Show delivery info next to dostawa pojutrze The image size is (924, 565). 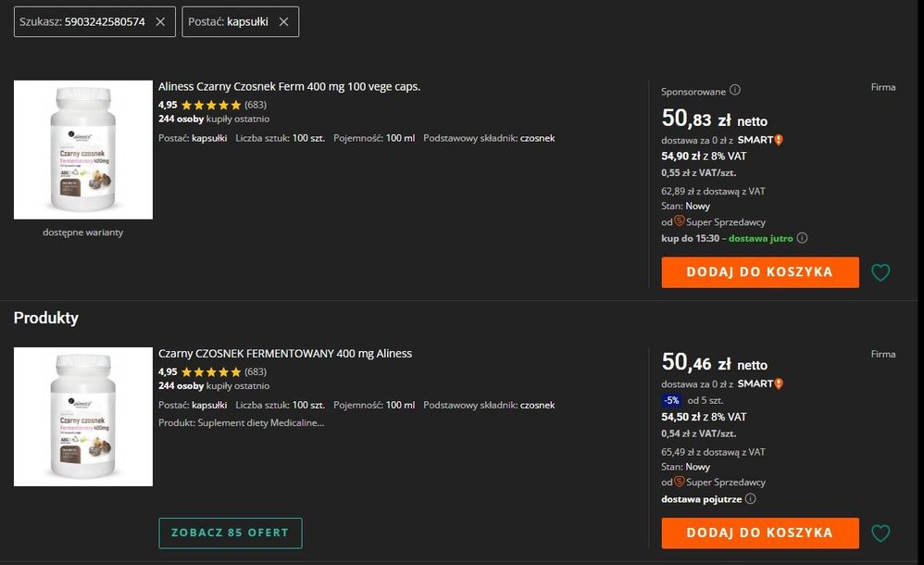(x=750, y=498)
